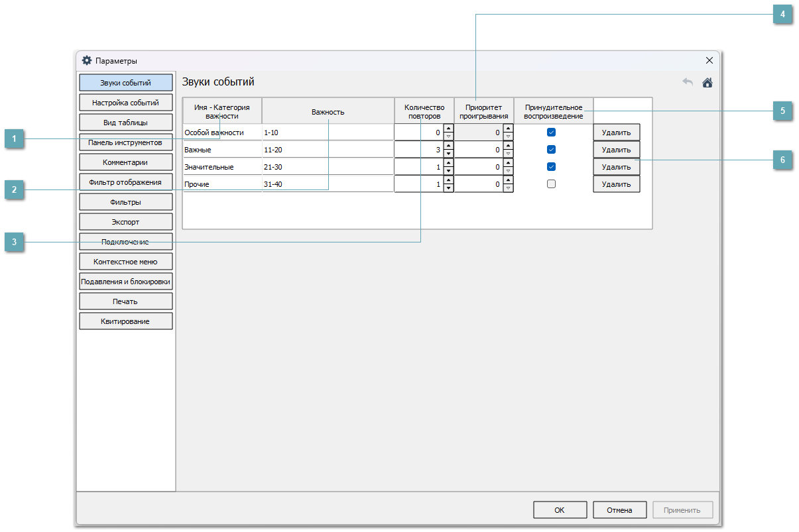Edit the importance range 1-10 field
This screenshot has height=532, width=799.
[325, 133]
